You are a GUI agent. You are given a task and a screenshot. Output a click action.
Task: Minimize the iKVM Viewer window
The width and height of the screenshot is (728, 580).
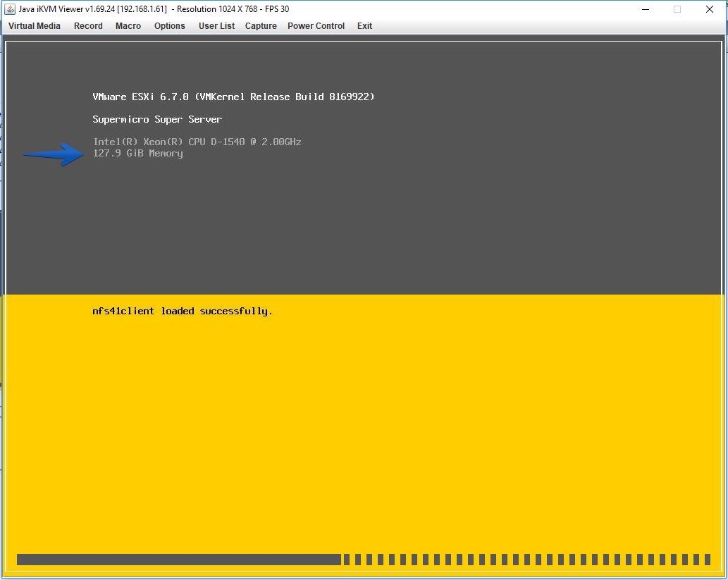coord(646,9)
